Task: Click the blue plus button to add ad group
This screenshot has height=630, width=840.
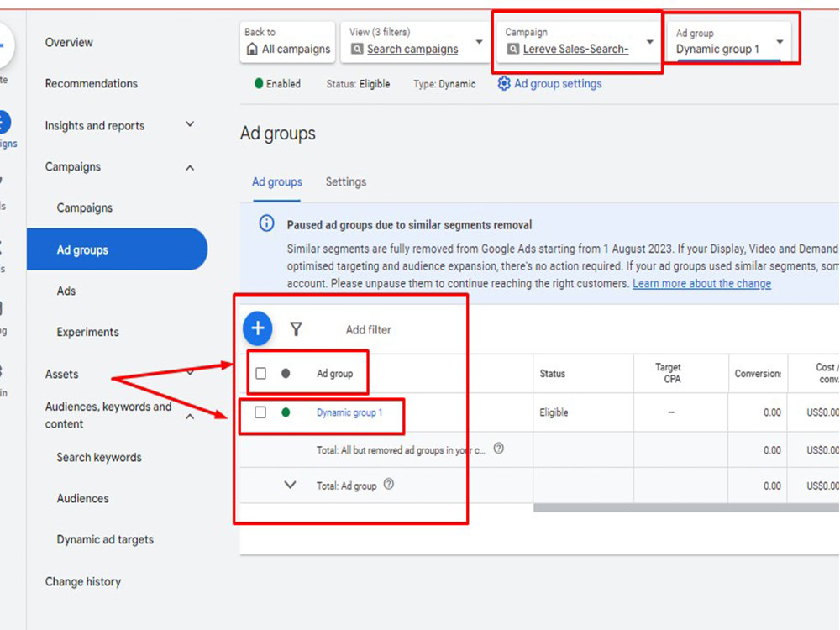Action: 258,328
